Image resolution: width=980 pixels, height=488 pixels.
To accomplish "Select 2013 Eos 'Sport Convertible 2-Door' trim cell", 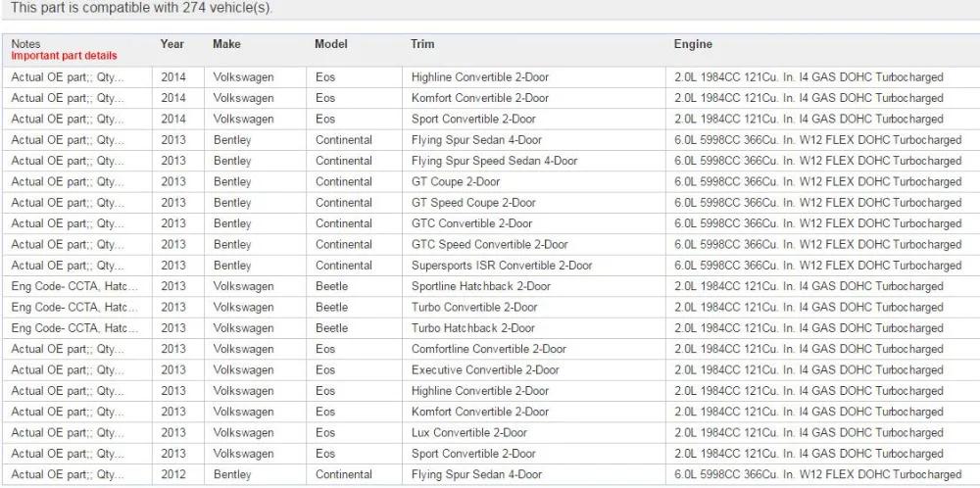I will point(473,454).
